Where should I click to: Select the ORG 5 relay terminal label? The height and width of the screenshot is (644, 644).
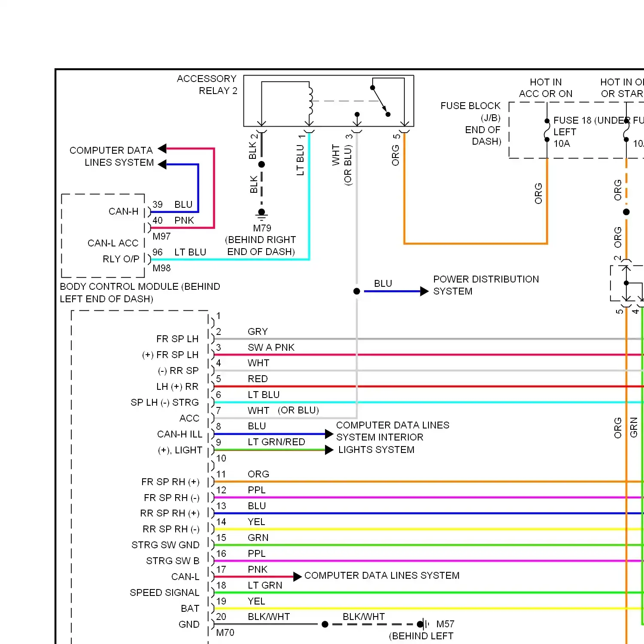coord(396,149)
